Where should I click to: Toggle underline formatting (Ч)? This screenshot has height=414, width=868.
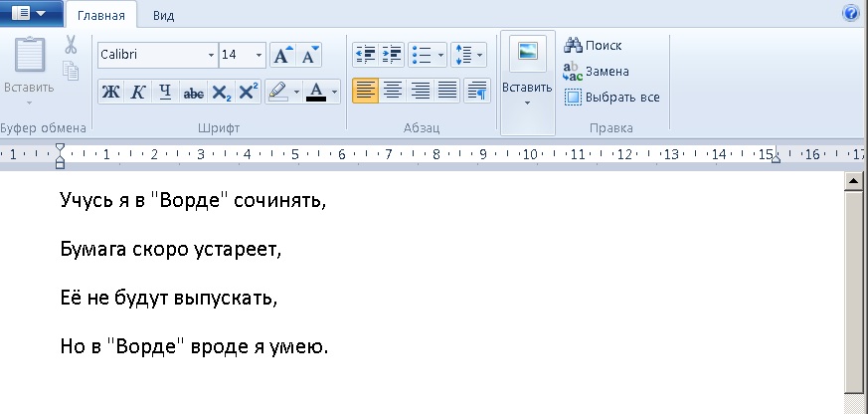pos(165,92)
